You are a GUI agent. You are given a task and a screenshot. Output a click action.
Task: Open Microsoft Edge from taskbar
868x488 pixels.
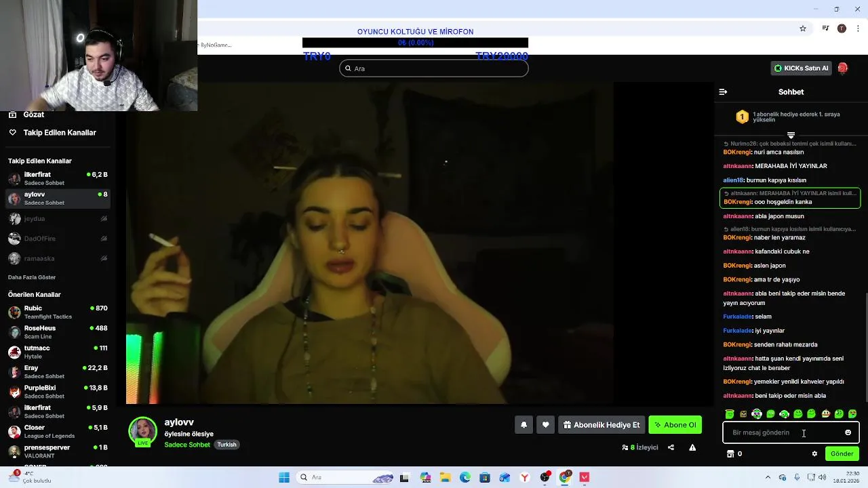coord(465,477)
